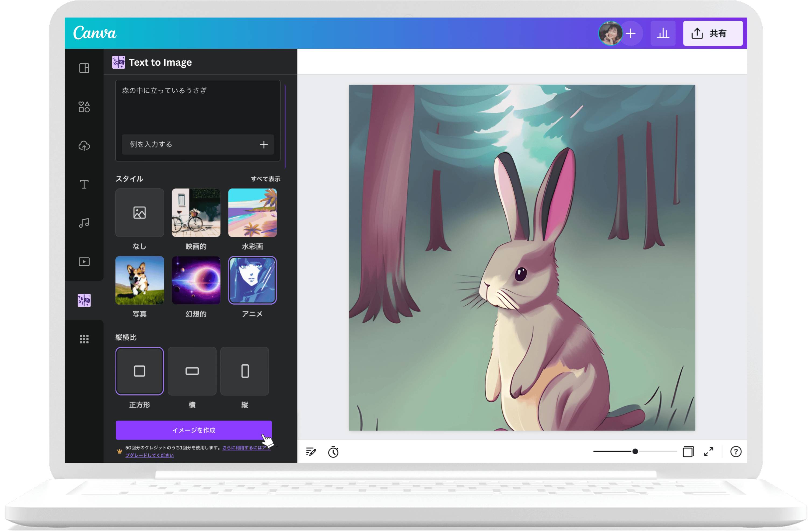Select the 幻想的 style thumbnail
This screenshot has width=812, height=531.
[x=196, y=280]
